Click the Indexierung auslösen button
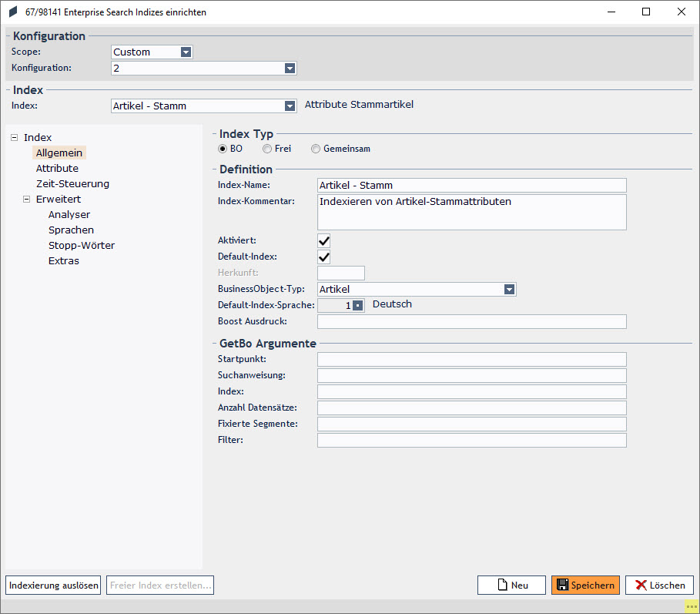The width and height of the screenshot is (700, 614). [54, 585]
